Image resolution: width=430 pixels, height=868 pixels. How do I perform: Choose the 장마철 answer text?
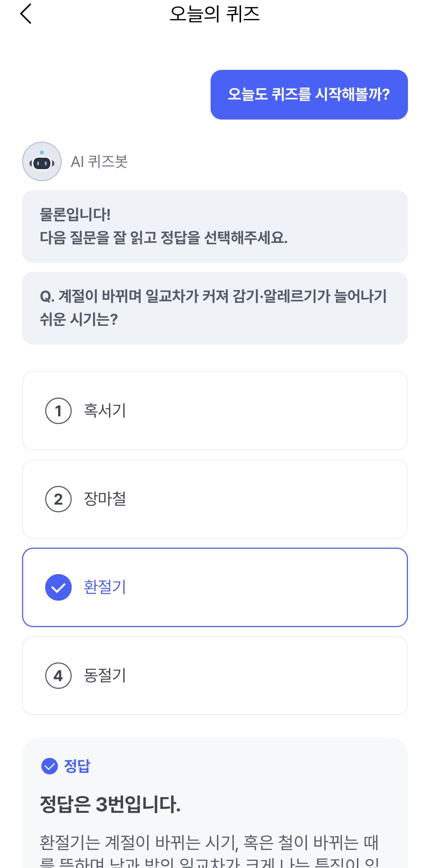[x=105, y=499]
